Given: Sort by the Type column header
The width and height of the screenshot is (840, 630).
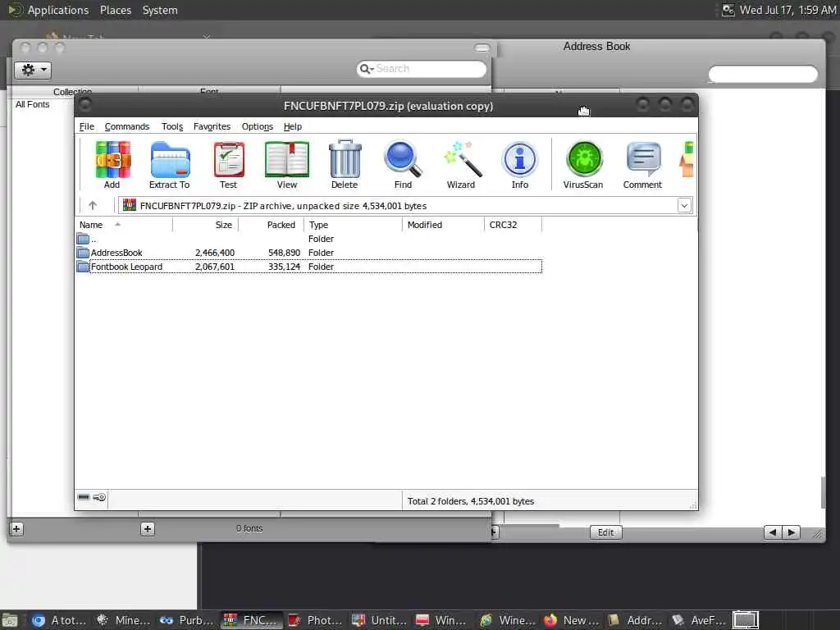Looking at the screenshot, I should click(x=353, y=225).
